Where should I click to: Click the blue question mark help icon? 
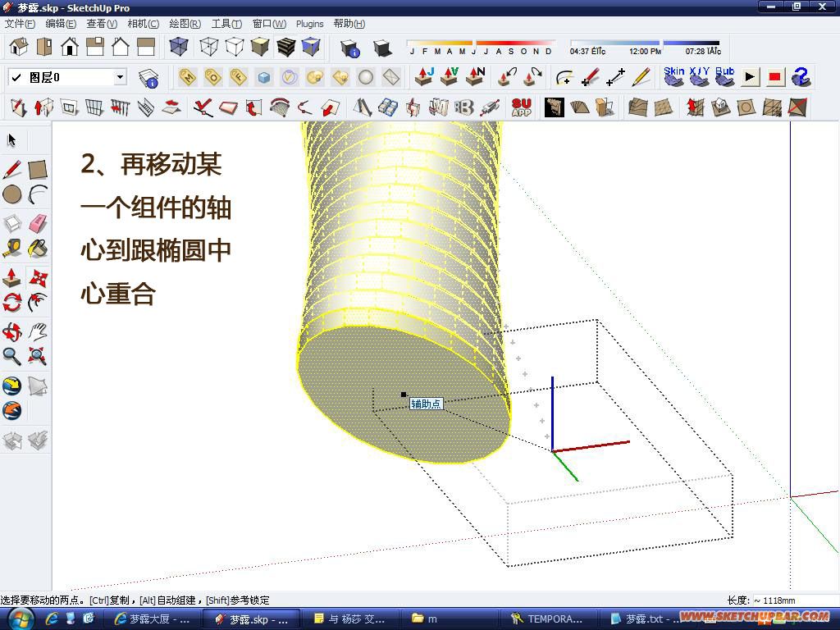(x=801, y=77)
